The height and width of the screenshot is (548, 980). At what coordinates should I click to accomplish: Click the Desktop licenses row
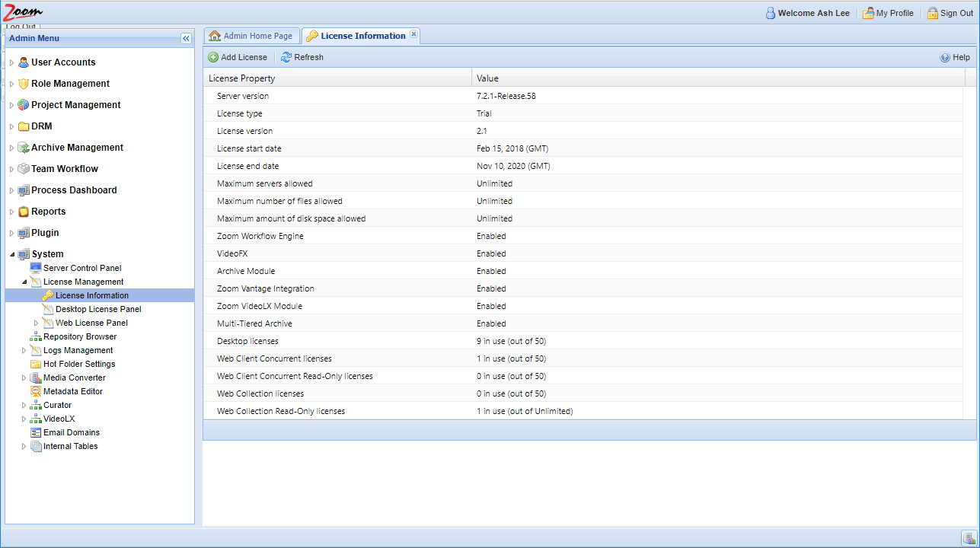pyautogui.click(x=583, y=341)
